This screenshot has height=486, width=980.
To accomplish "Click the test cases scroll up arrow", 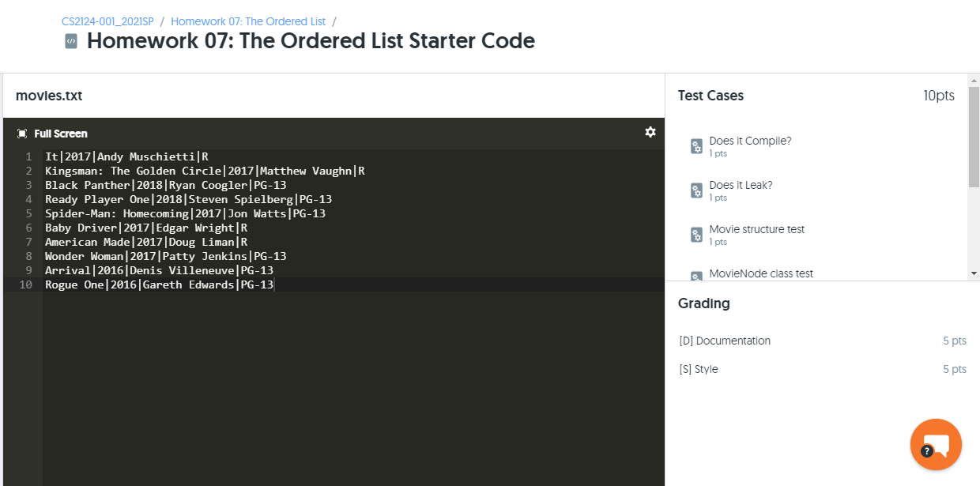I will [x=974, y=79].
